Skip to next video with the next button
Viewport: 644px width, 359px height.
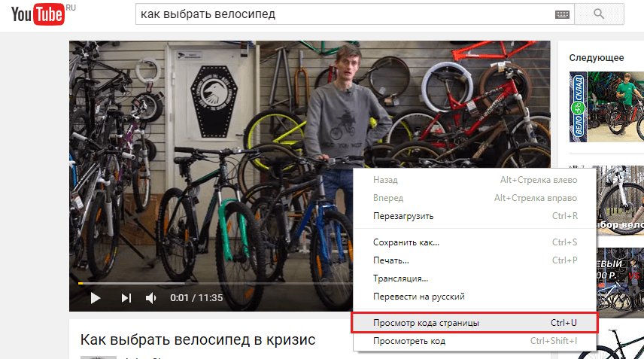pyautogui.click(x=126, y=298)
